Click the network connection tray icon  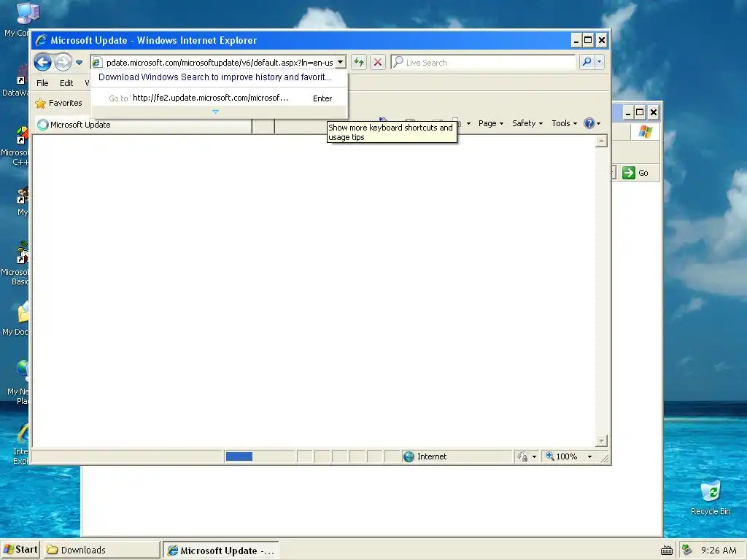click(687, 550)
